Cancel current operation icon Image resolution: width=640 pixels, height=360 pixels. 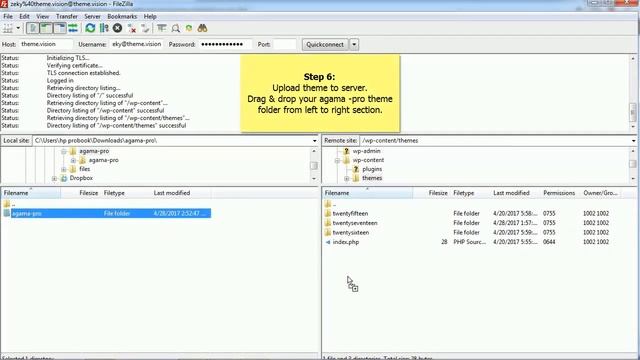tap(118, 28)
